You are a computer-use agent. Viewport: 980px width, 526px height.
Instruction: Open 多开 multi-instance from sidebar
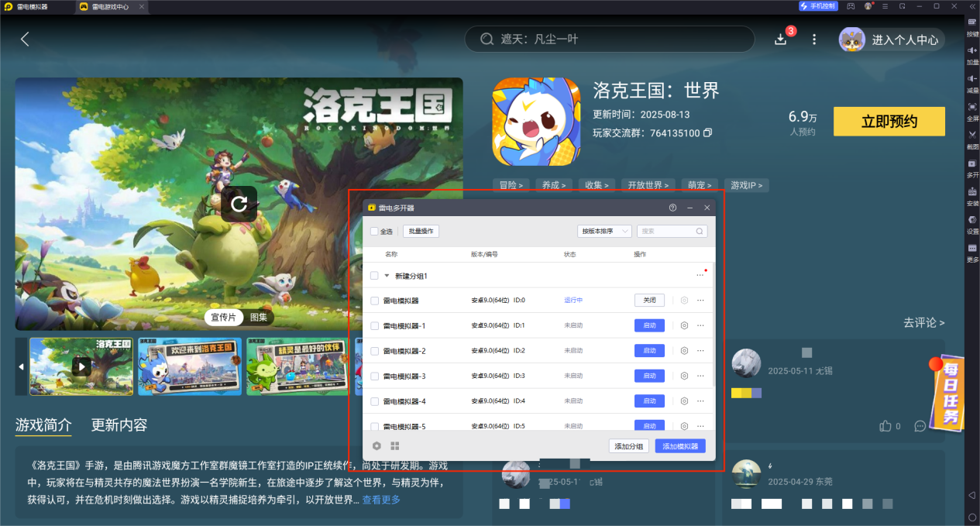pos(972,167)
